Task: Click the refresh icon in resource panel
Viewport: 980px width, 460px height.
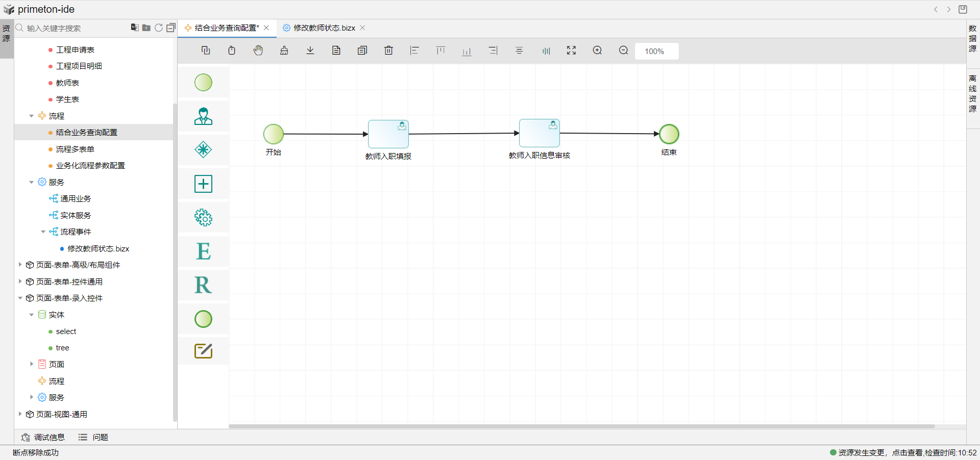Action: pyautogui.click(x=159, y=28)
